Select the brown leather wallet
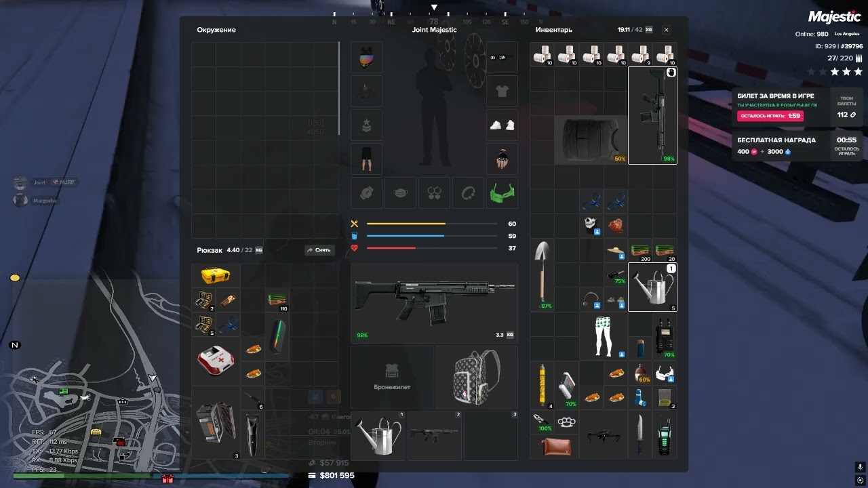 coord(555,447)
